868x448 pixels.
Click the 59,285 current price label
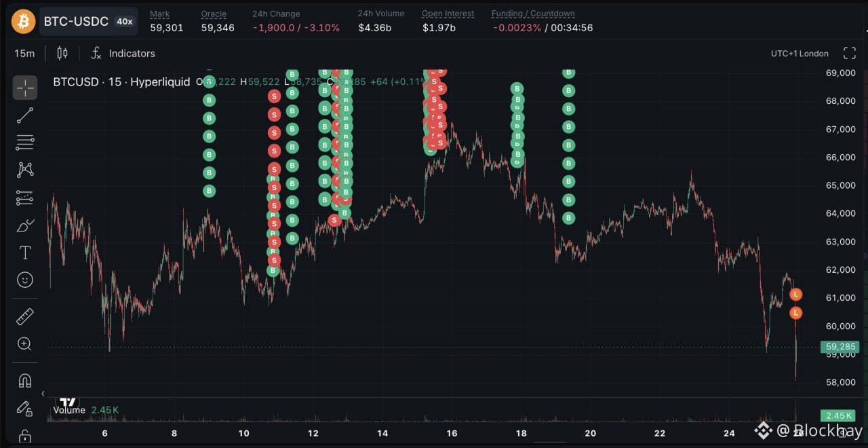point(840,347)
